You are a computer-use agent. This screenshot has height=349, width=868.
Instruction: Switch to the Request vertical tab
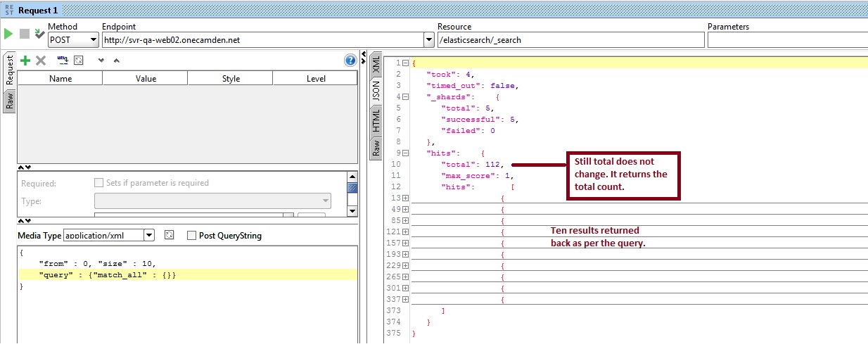click(x=10, y=70)
